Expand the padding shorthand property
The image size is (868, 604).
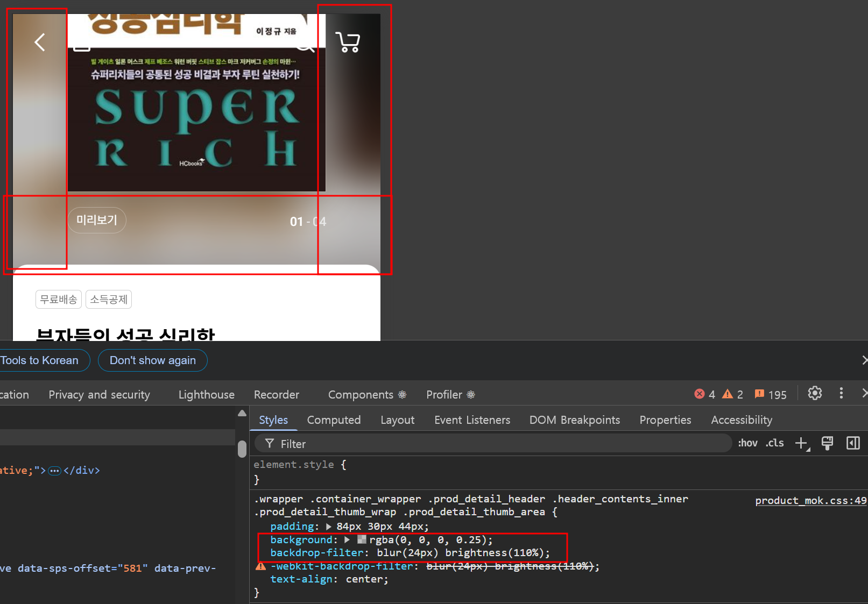[329, 527]
